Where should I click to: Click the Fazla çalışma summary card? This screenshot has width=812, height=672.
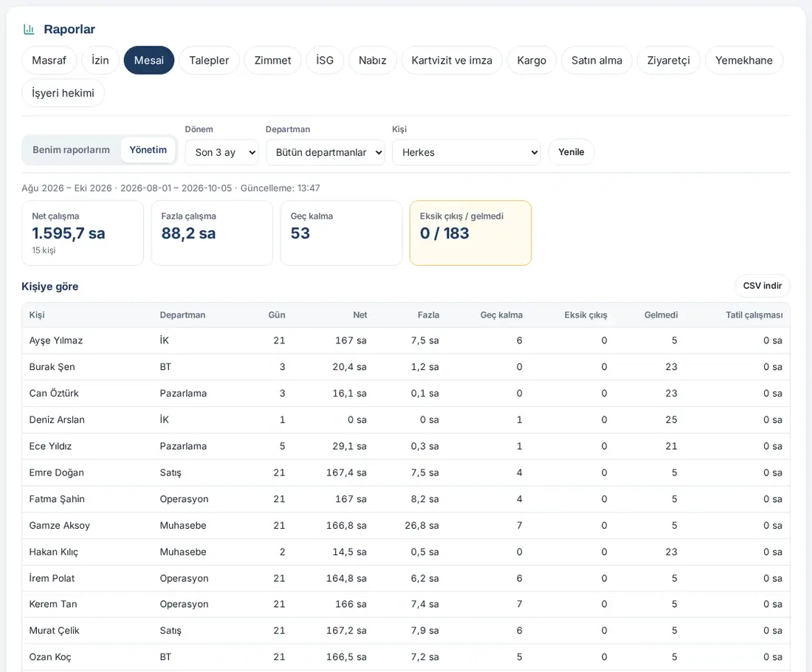click(x=212, y=233)
